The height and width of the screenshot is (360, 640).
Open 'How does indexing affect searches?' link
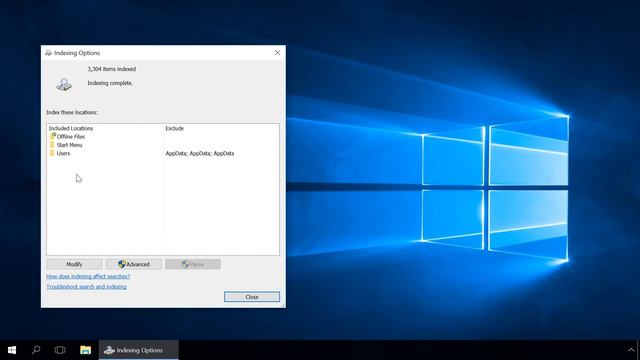(88, 276)
